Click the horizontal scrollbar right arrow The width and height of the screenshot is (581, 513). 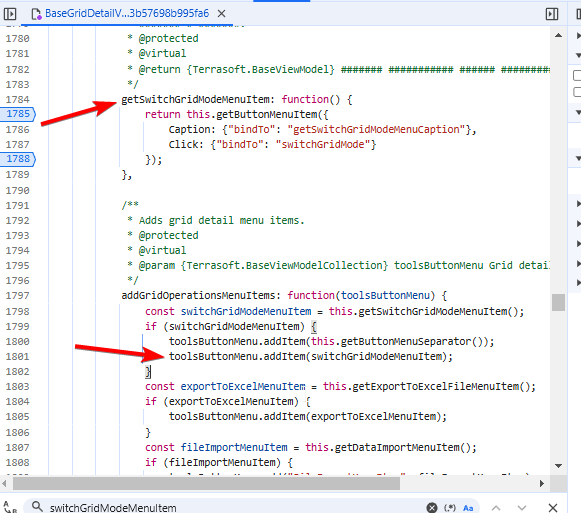click(x=542, y=483)
